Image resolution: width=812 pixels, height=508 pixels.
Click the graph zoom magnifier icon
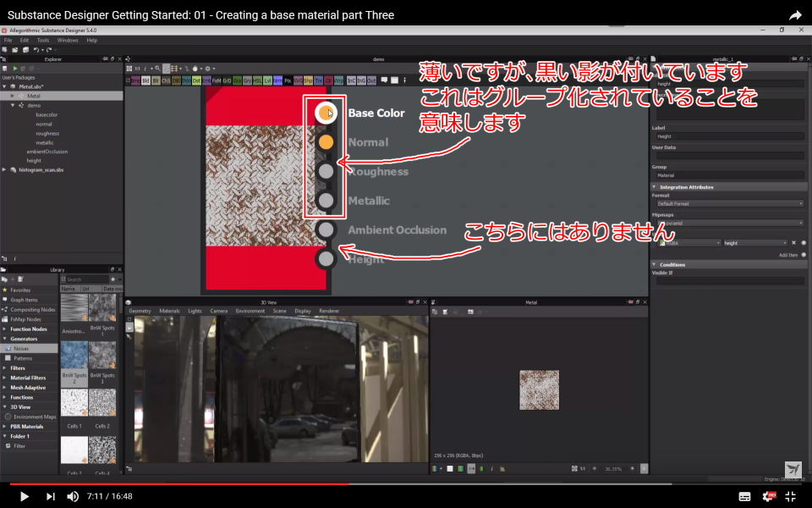pyautogui.click(x=158, y=69)
